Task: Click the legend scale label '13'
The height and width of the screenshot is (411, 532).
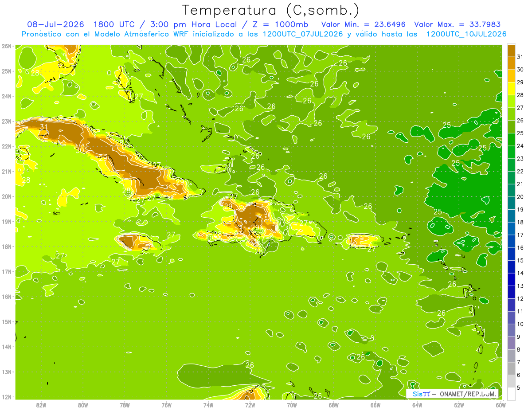Action: 520,286
